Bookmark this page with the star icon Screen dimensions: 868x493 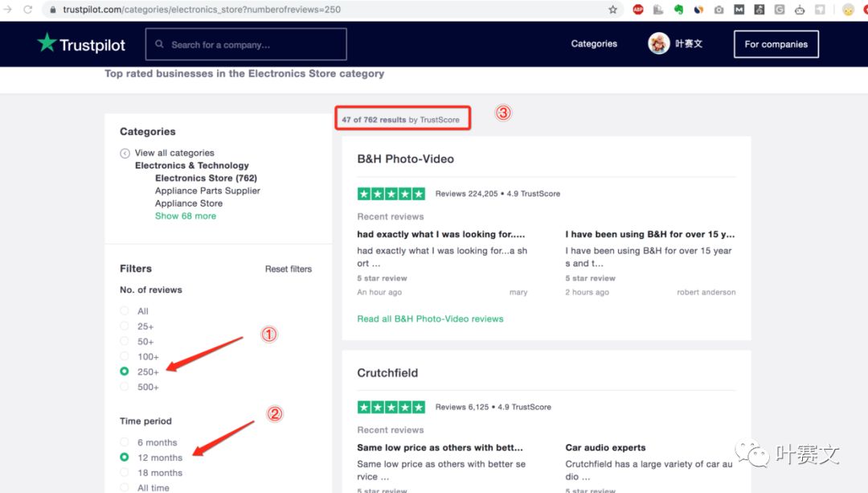(612, 10)
